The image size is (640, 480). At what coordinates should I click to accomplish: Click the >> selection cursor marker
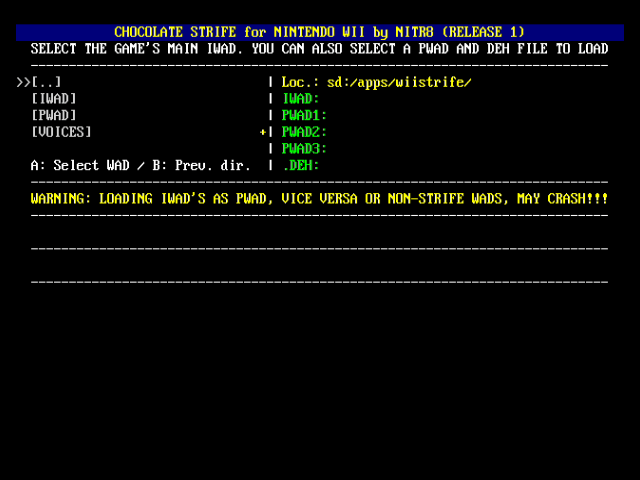pyautogui.click(x=23, y=82)
